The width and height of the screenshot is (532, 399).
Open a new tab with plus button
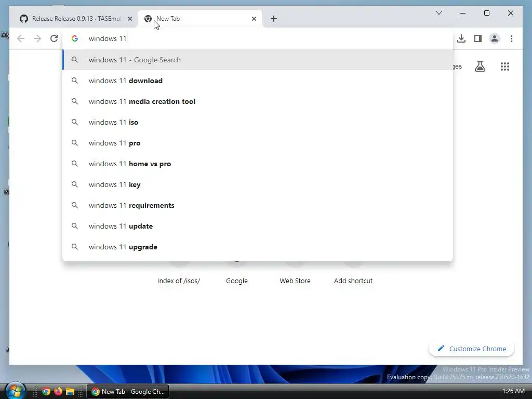274,19
